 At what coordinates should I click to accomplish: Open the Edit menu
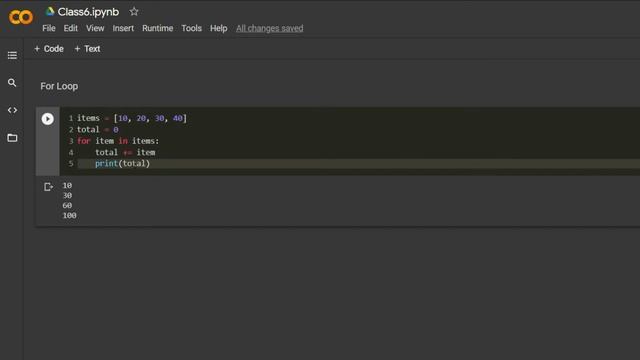tap(70, 28)
